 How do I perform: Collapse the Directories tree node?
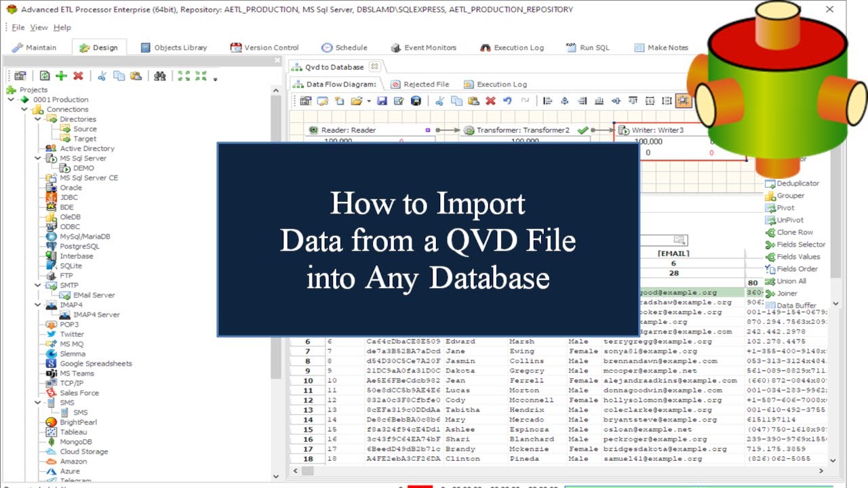(x=38, y=119)
